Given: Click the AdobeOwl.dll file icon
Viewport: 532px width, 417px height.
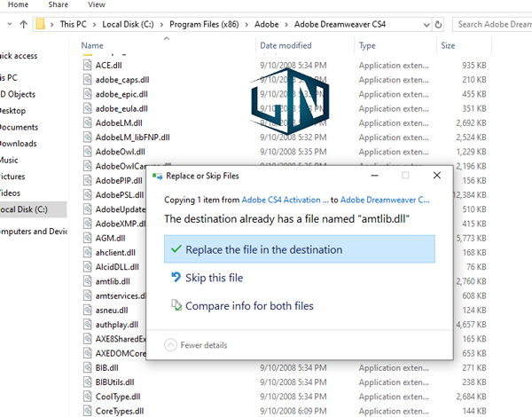Looking at the screenshot, I should pos(87,152).
